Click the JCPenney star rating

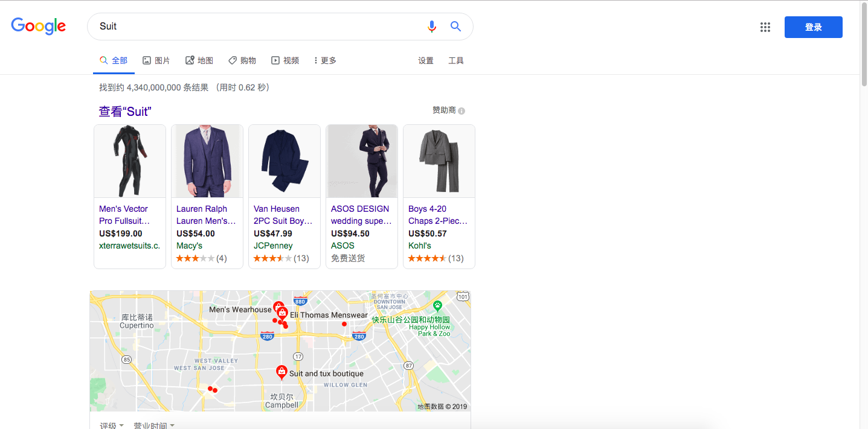point(272,258)
